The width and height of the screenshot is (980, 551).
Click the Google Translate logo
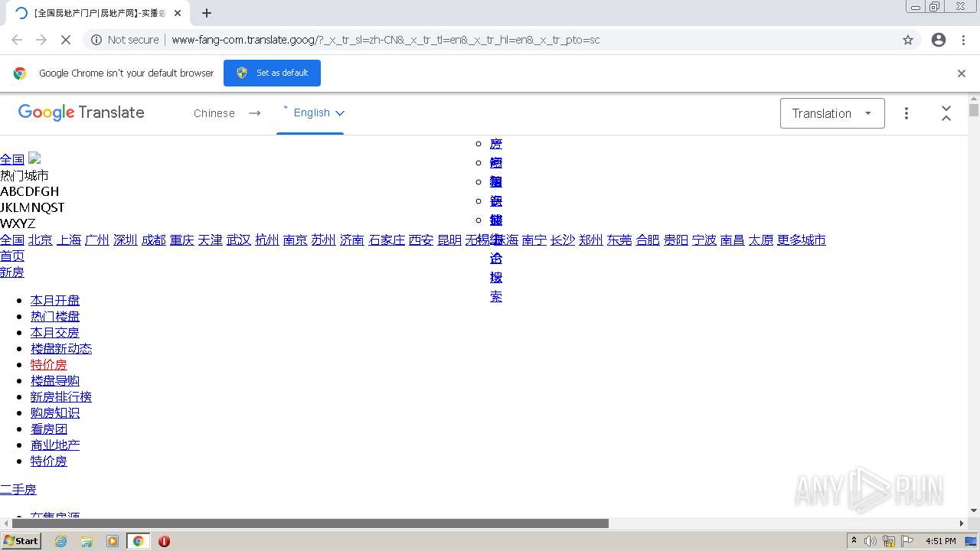click(x=81, y=112)
